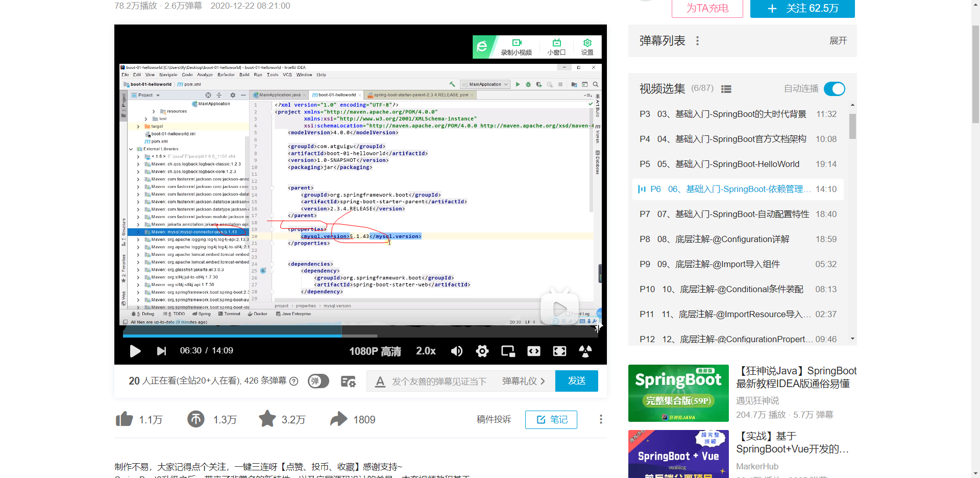Visit uploader 遇见狂神说
Viewport: 980px width, 478px height.
click(x=757, y=400)
